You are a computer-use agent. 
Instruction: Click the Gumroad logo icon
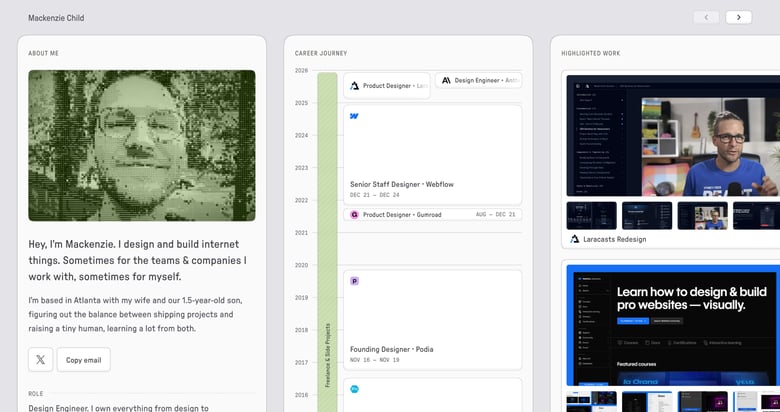pos(354,214)
